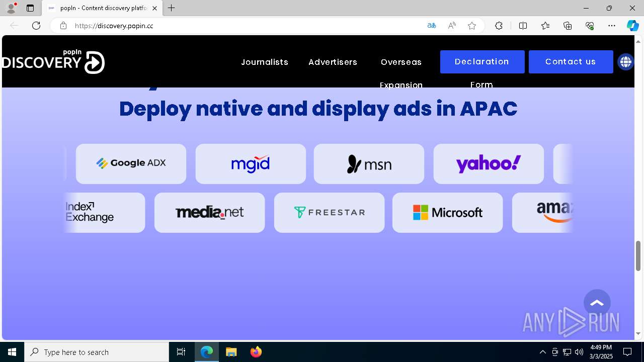Open the Journalists menu item

pyautogui.click(x=265, y=62)
